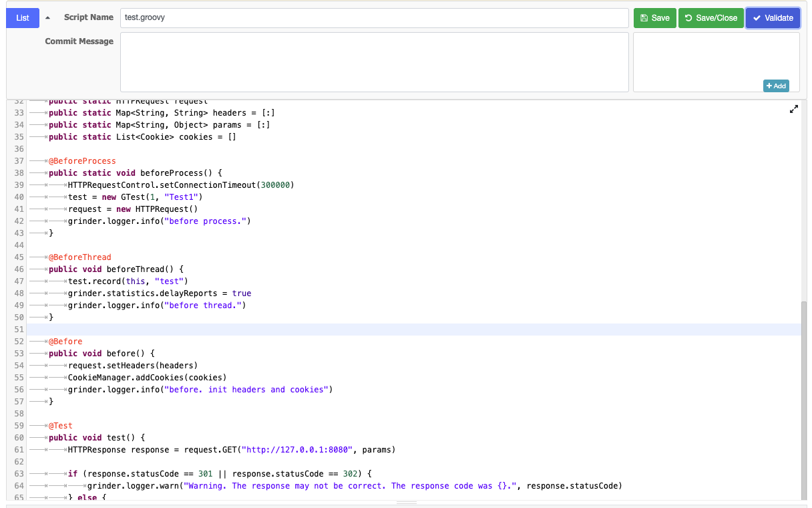
Task: Click line number 38 in gutter
Action: pyautogui.click(x=18, y=173)
